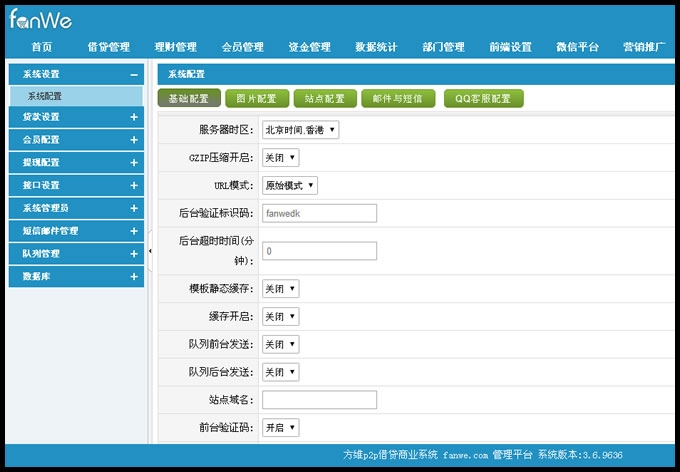Open 前端设置 menu
The image size is (680, 472).
tap(510, 47)
